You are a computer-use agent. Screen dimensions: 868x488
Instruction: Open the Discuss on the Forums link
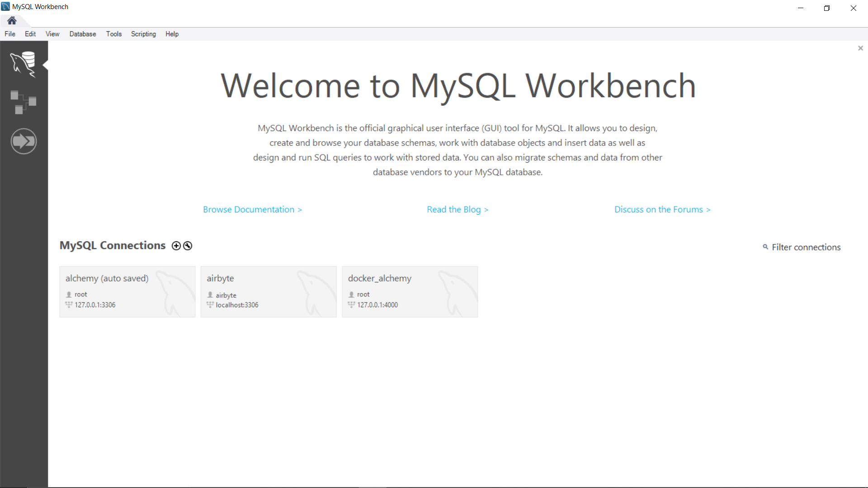pos(662,210)
